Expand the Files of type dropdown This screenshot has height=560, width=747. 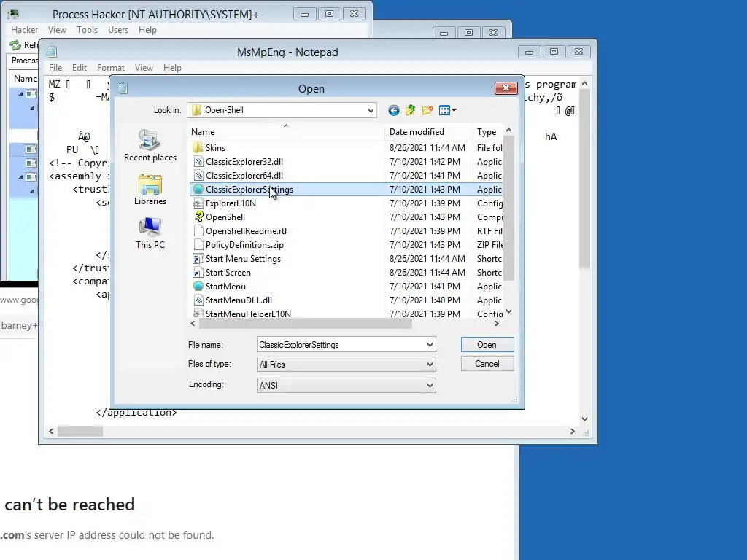[430, 365]
